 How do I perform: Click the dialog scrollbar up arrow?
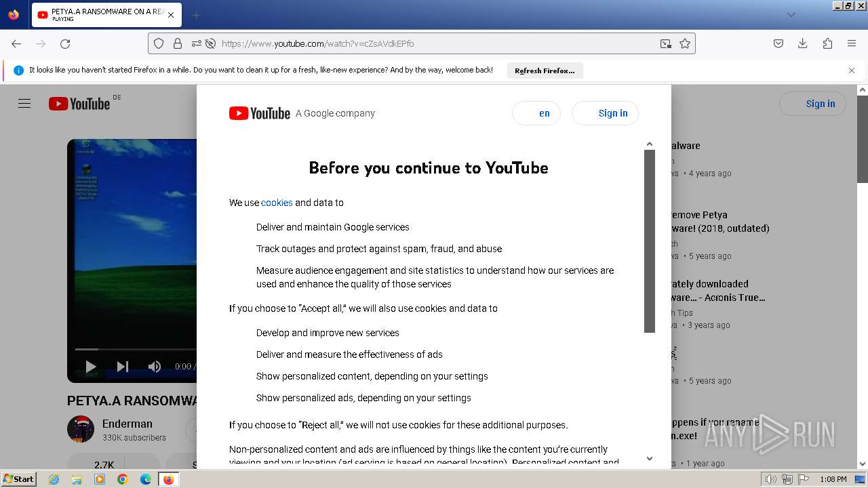tap(650, 144)
